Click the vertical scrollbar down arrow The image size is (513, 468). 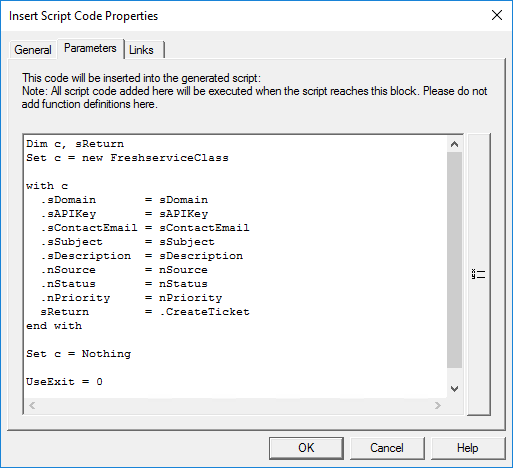(454, 389)
